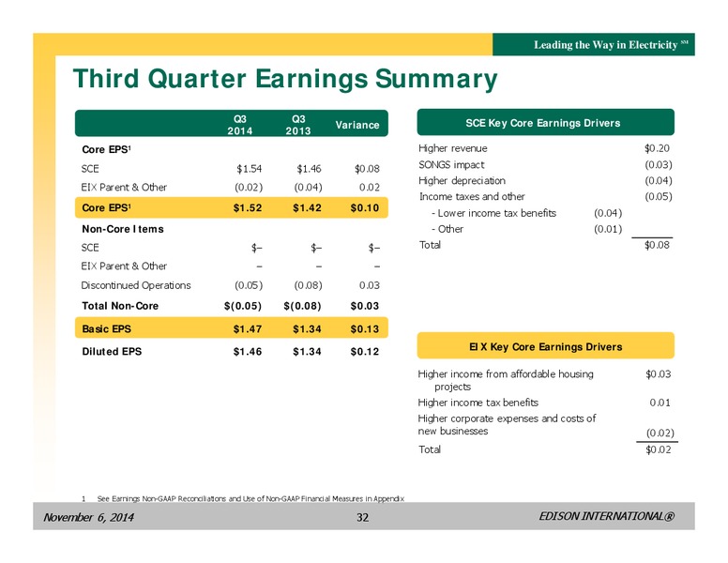Click the SCE core variance $0.08 in table
This screenshot has width=728, height=563.
pos(367,169)
